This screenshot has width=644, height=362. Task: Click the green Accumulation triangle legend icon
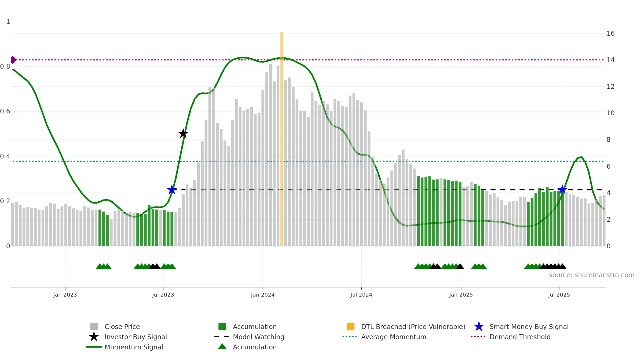pos(222,346)
